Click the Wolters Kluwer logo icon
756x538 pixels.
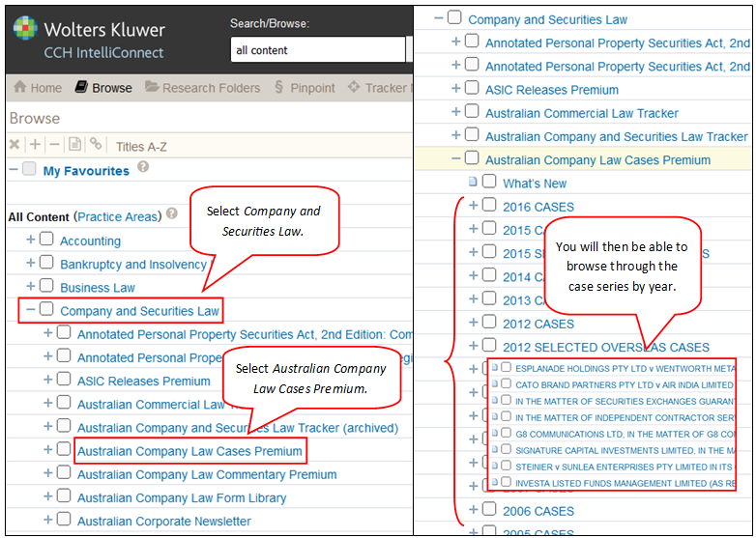(x=25, y=28)
